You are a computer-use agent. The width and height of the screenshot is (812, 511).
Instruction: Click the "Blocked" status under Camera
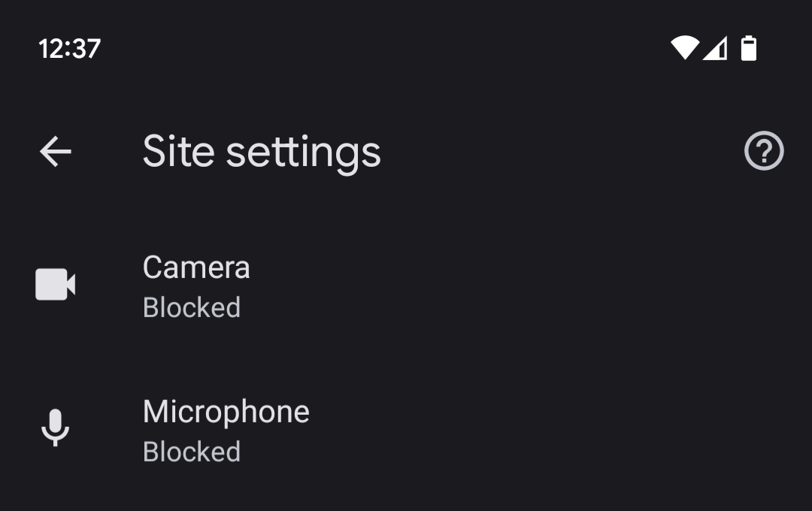(192, 308)
